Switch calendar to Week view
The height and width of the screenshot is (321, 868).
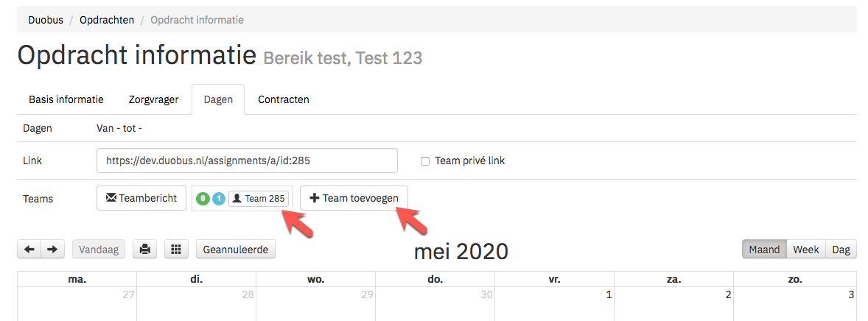click(x=806, y=250)
